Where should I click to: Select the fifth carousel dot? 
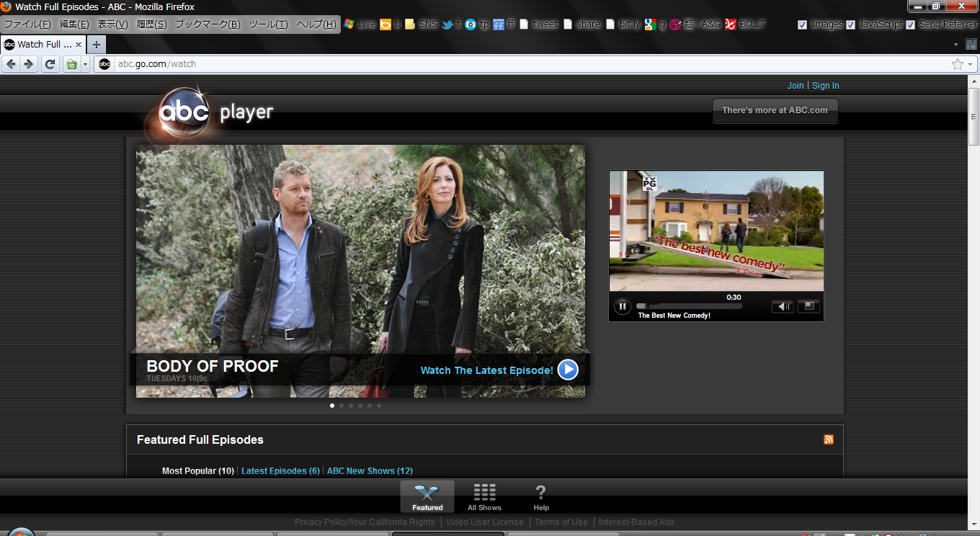point(370,406)
